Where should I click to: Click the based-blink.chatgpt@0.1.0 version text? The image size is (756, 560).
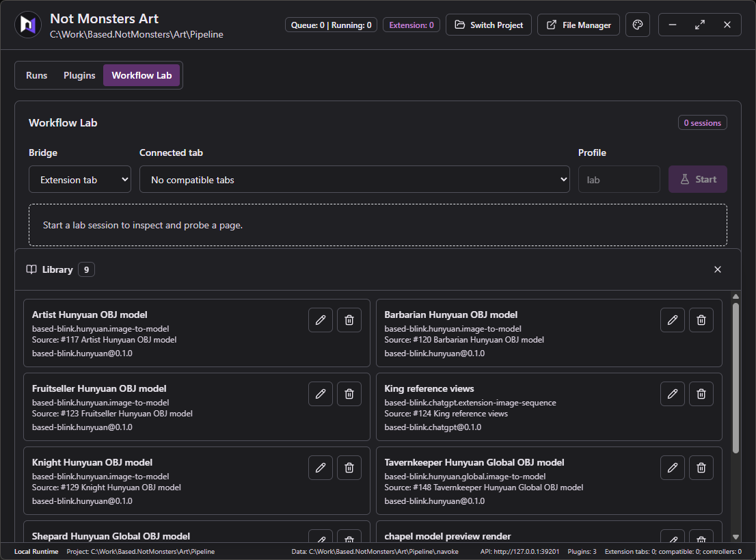[433, 427]
